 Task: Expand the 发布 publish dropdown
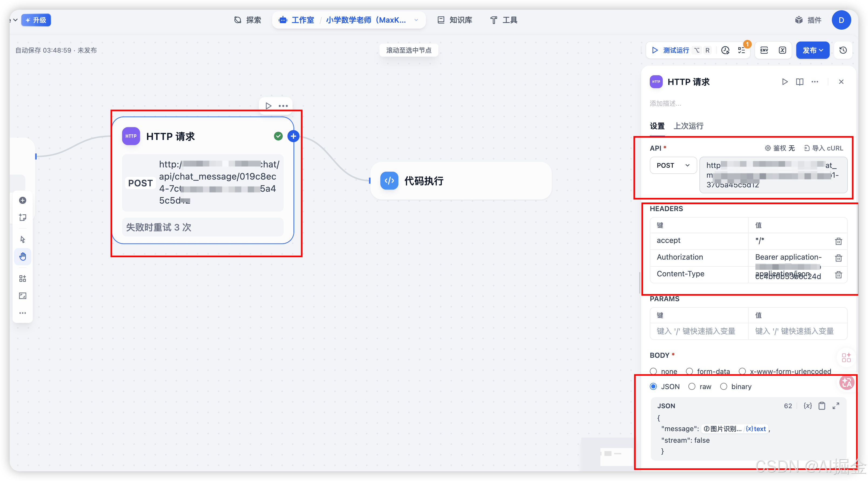[x=813, y=50]
